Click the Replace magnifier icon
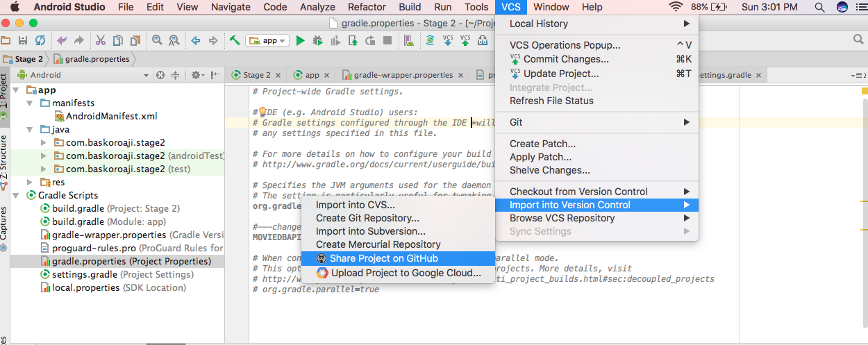 coord(174,41)
